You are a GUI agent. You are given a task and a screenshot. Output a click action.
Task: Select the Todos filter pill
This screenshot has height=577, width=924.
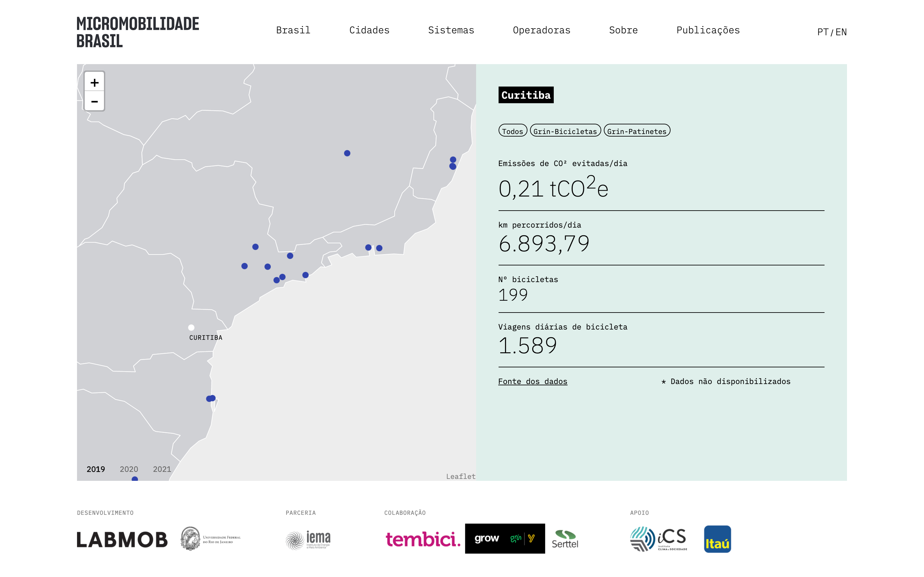(512, 131)
